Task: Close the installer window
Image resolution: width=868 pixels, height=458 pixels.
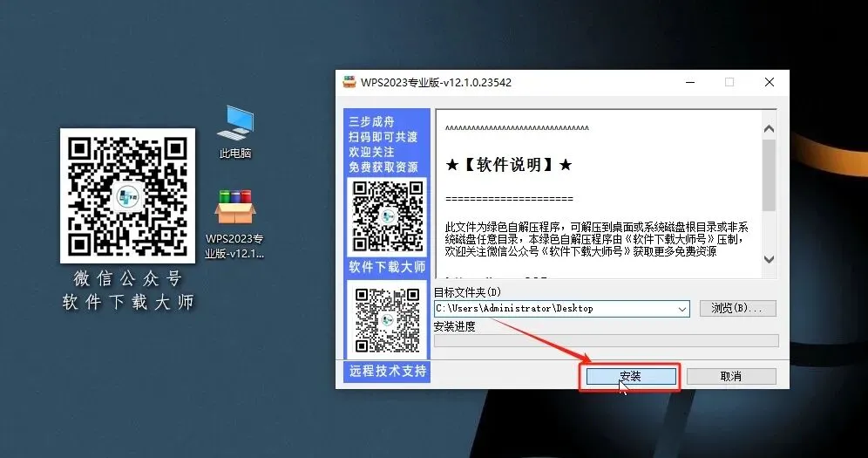Action: [x=769, y=82]
